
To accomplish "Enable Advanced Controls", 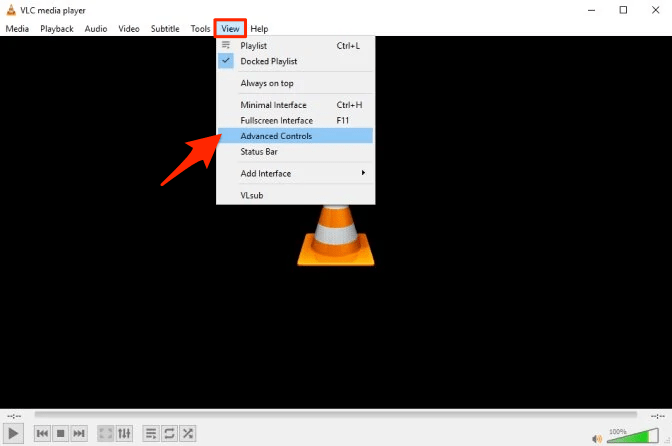I will pos(295,136).
